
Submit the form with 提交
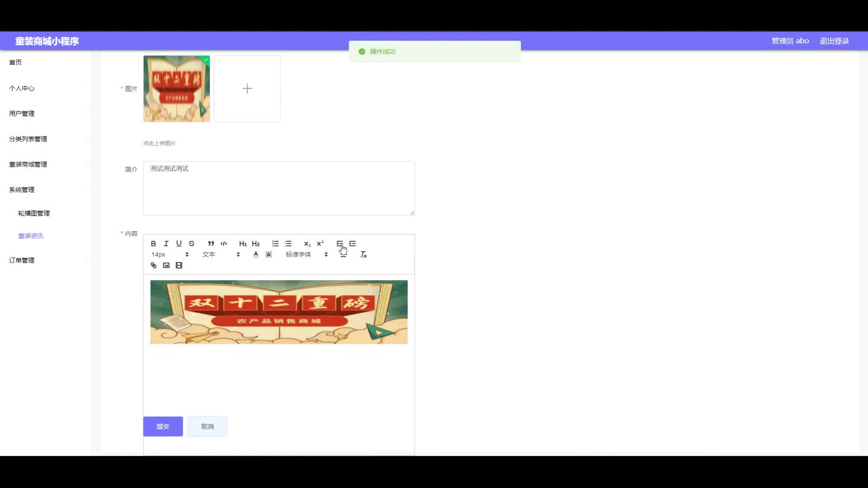pos(163,427)
